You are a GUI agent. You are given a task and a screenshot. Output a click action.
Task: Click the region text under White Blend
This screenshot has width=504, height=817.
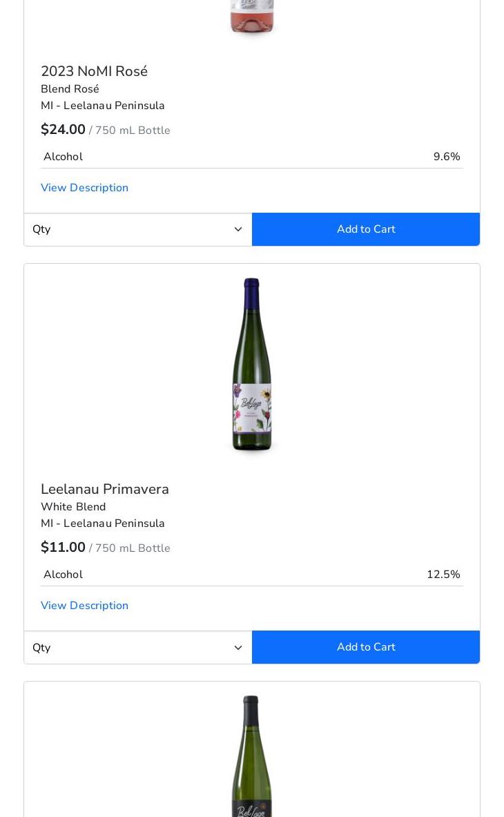pyautogui.click(x=103, y=523)
